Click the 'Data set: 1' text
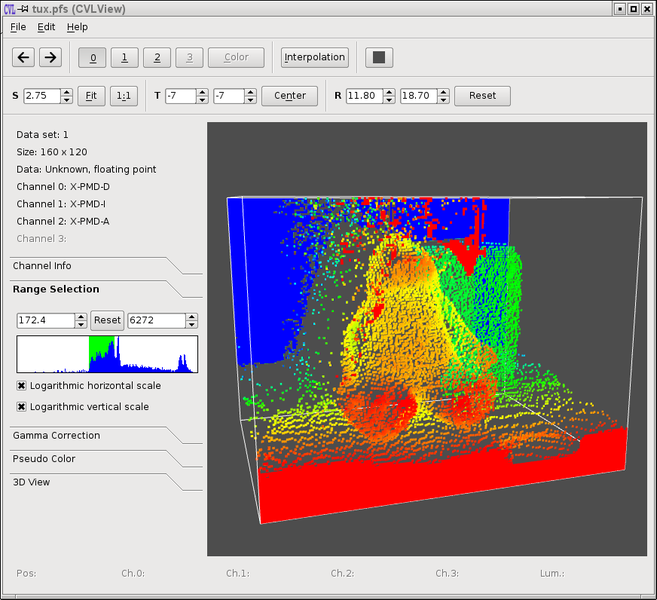Screen dimensions: 657x600 pyautogui.click(x=42, y=134)
